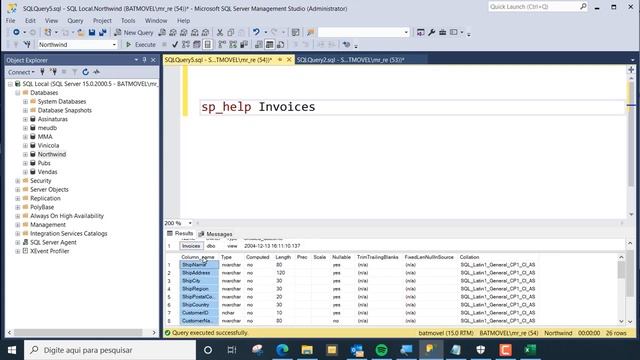Image resolution: width=640 pixels, height=360 pixels.
Task: Click the Display Estimated Execution Plan icon
Action: (186, 44)
